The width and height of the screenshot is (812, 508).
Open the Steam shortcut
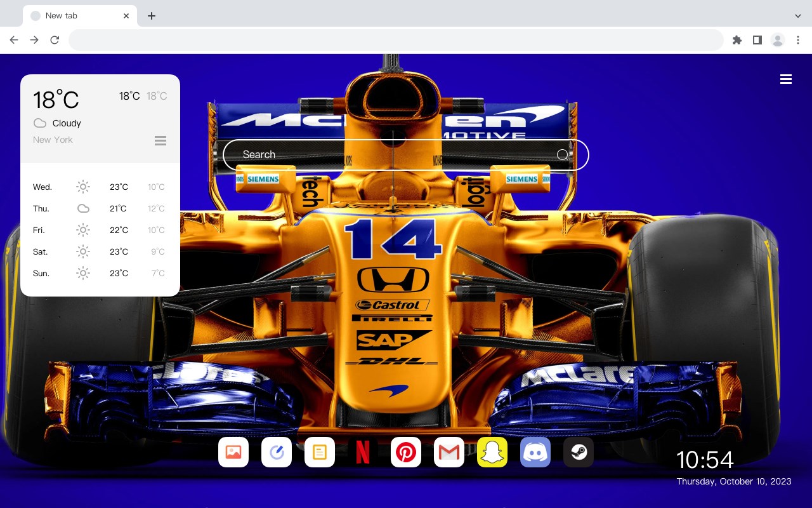coord(579,452)
